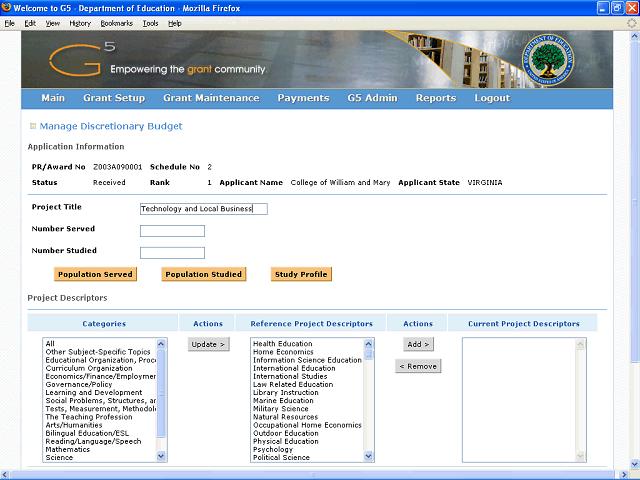Image resolution: width=640 pixels, height=480 pixels.
Task: Click the Population Studied button
Action: [204, 274]
